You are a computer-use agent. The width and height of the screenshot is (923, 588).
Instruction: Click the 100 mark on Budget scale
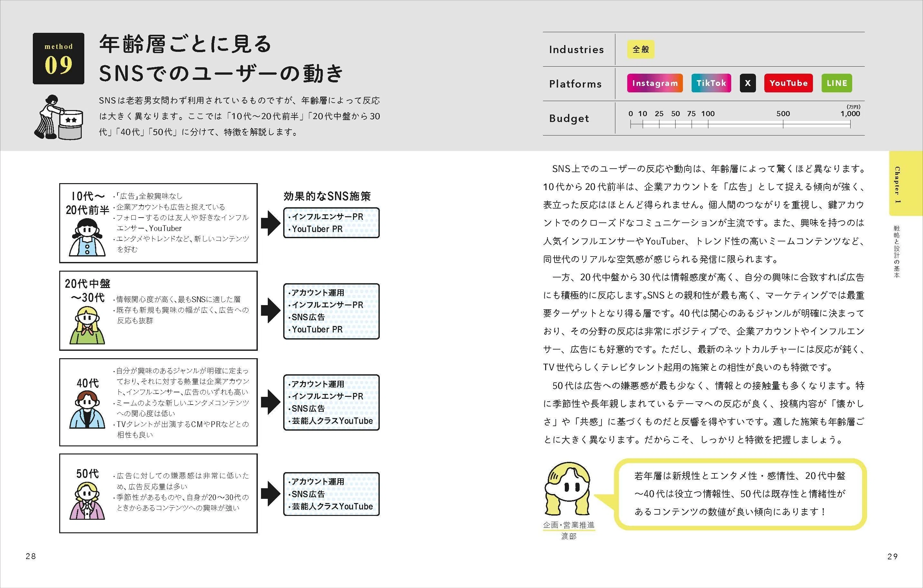pyautogui.click(x=708, y=114)
